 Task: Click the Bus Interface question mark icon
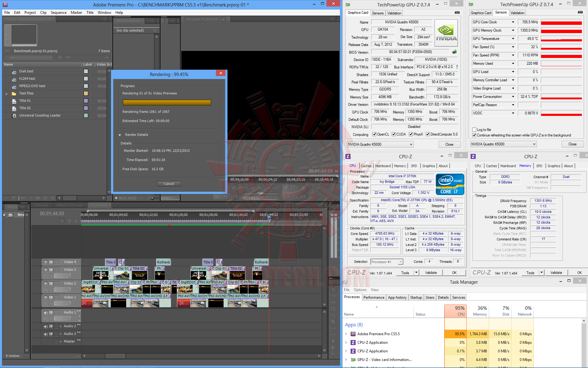(457, 67)
